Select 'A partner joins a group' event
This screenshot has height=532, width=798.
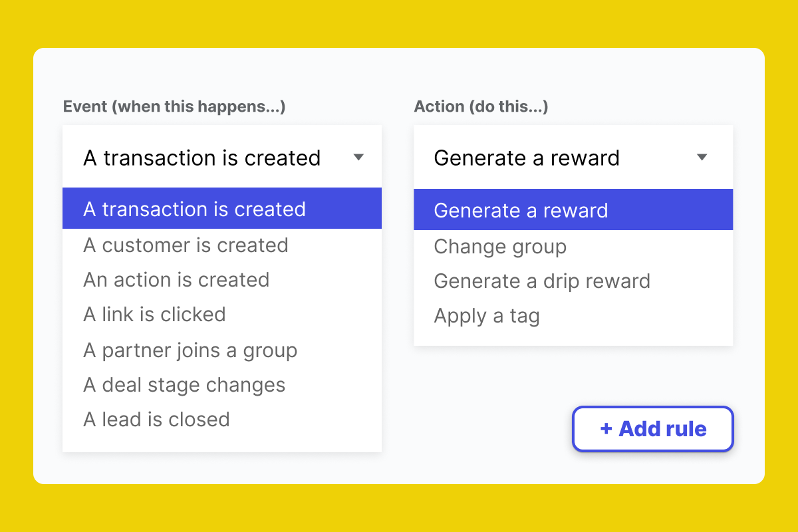point(190,350)
